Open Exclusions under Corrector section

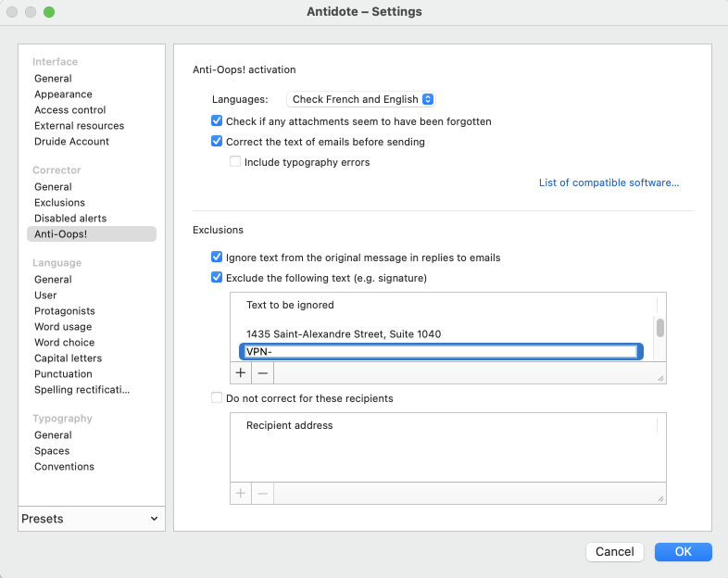click(x=59, y=203)
